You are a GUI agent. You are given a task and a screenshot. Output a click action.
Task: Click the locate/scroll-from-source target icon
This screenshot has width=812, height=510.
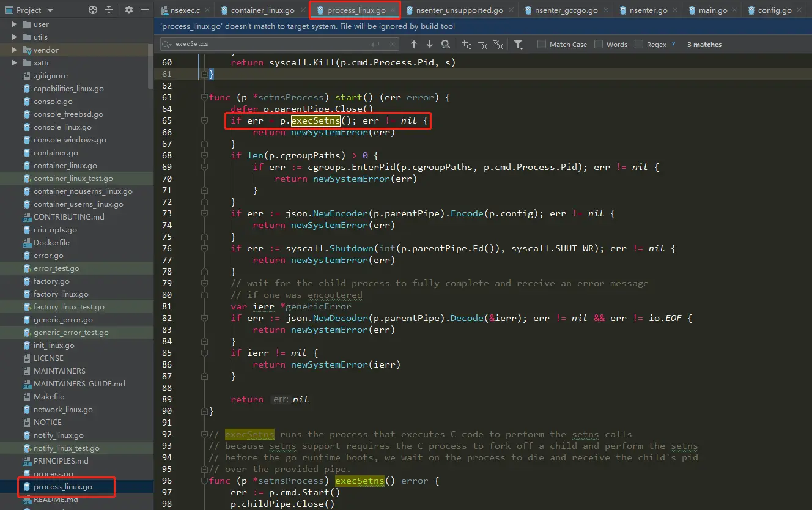pos(93,10)
